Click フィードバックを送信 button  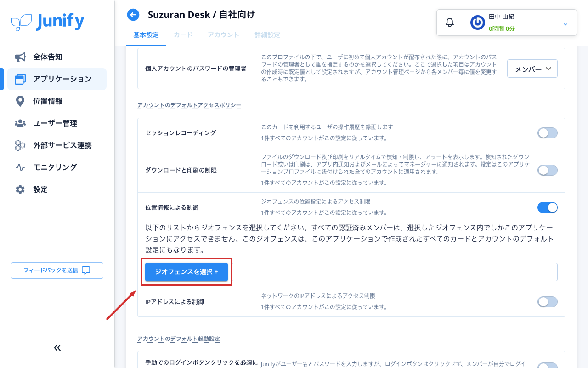click(x=57, y=270)
